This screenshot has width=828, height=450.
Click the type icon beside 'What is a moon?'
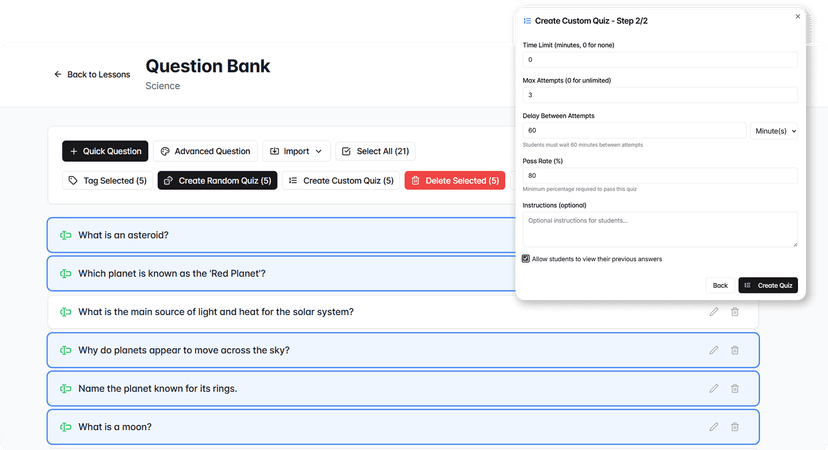[x=65, y=427]
